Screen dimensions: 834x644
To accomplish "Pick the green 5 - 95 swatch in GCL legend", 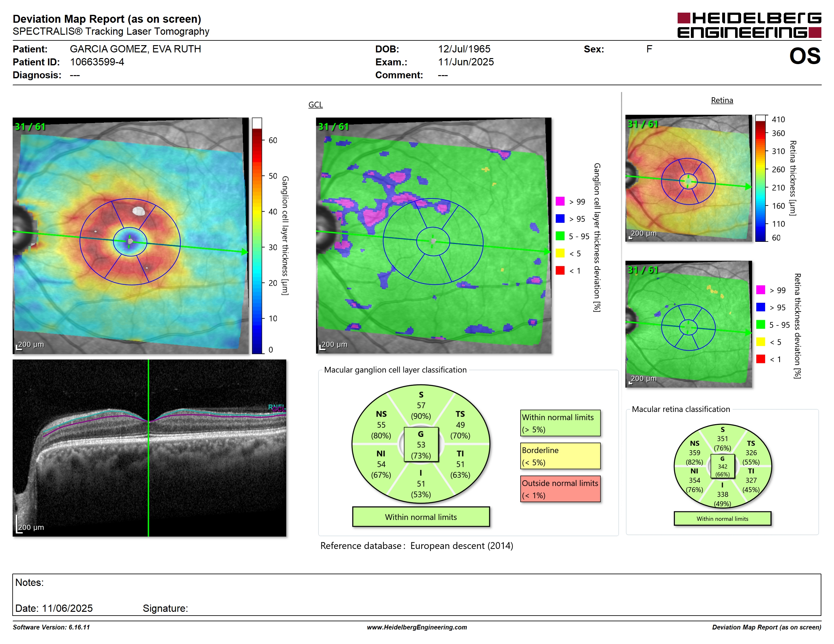I will (560, 236).
